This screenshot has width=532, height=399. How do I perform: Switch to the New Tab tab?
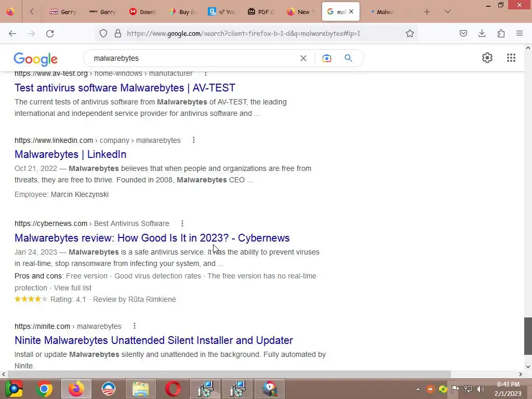point(300,12)
